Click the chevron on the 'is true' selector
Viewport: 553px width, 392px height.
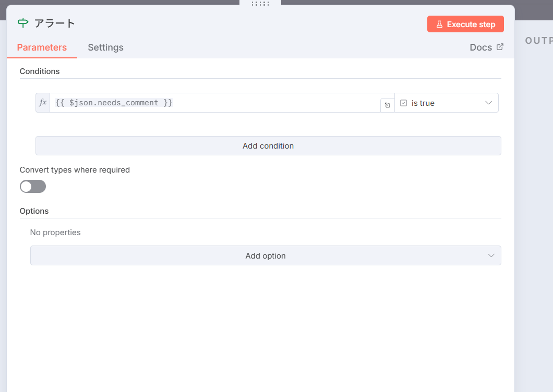click(x=489, y=103)
